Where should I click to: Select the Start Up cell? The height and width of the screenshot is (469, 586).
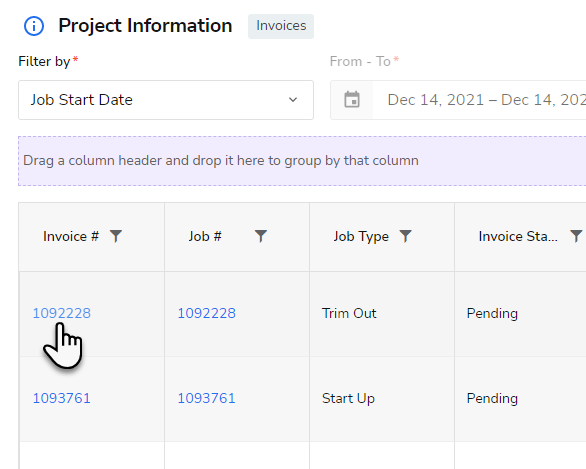coord(382,399)
